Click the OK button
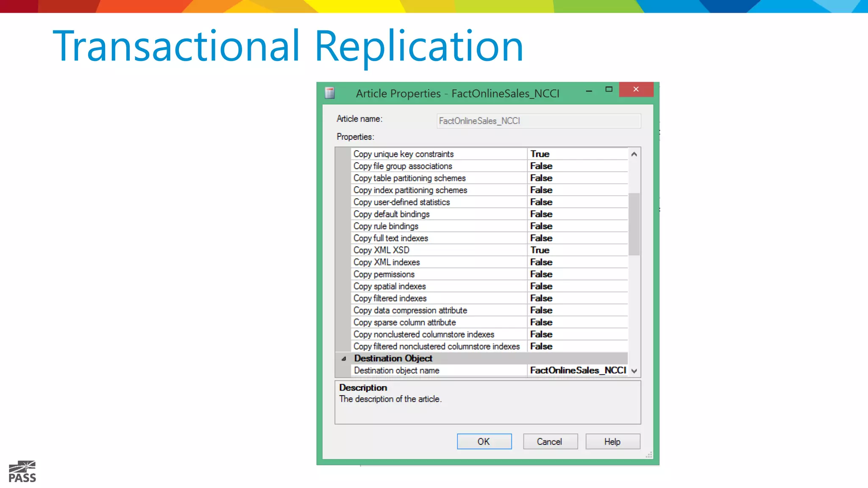The image size is (868, 488). [484, 441]
